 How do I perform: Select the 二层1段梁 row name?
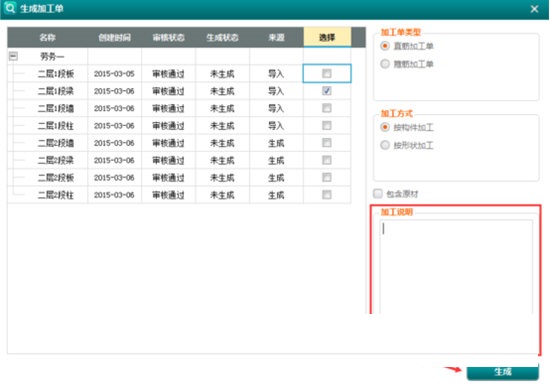[x=56, y=91]
